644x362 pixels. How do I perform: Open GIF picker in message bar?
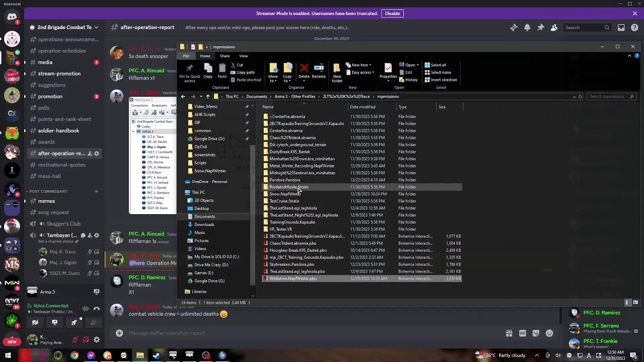tap(522, 333)
